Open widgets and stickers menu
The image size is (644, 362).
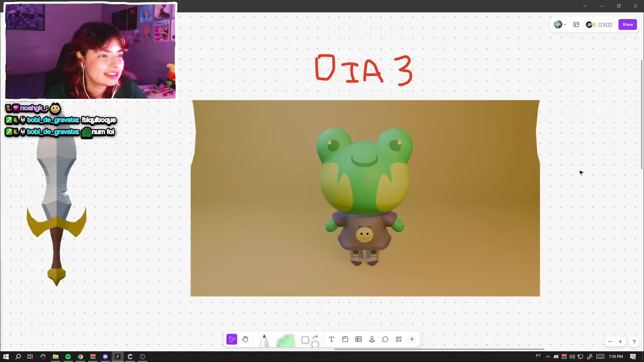click(398, 339)
